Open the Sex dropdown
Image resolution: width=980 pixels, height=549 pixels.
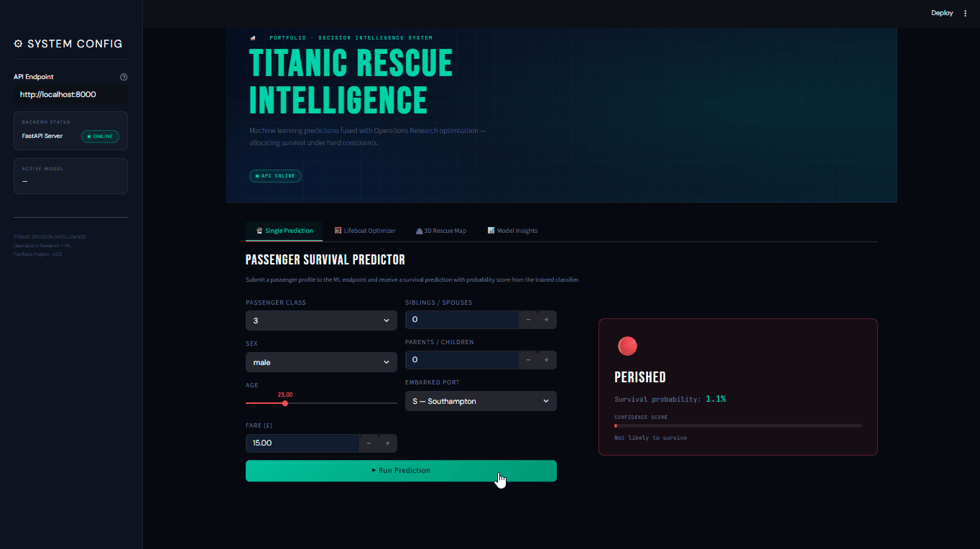[x=321, y=362]
